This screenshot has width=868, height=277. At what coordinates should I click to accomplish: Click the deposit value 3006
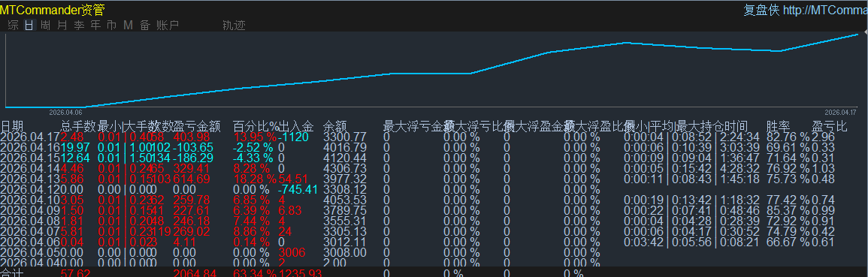(291, 253)
